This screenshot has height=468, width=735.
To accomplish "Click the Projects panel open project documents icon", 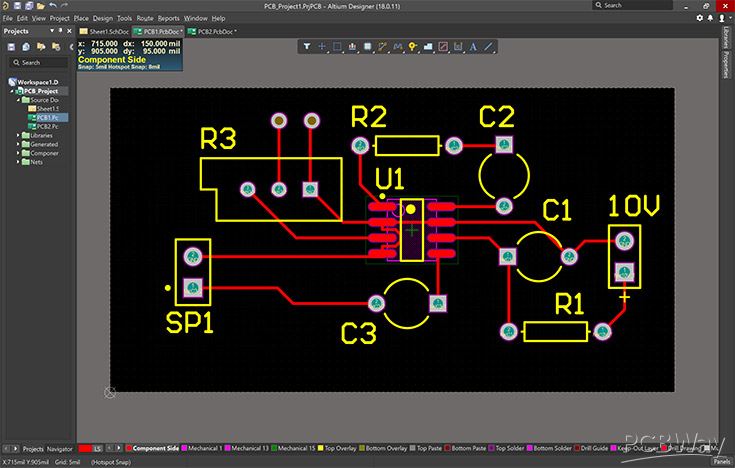I will [41, 46].
